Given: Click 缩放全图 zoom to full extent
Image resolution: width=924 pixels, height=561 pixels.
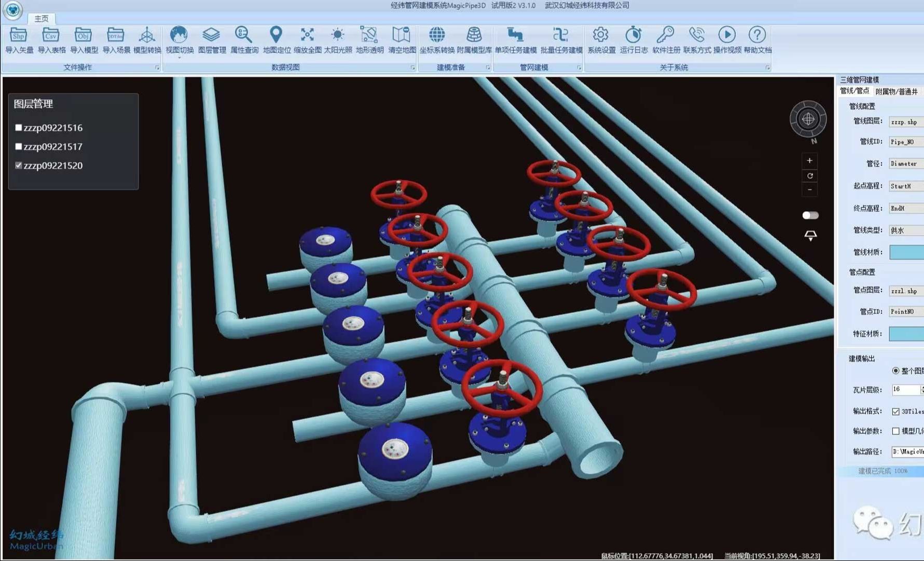Looking at the screenshot, I should click(307, 40).
